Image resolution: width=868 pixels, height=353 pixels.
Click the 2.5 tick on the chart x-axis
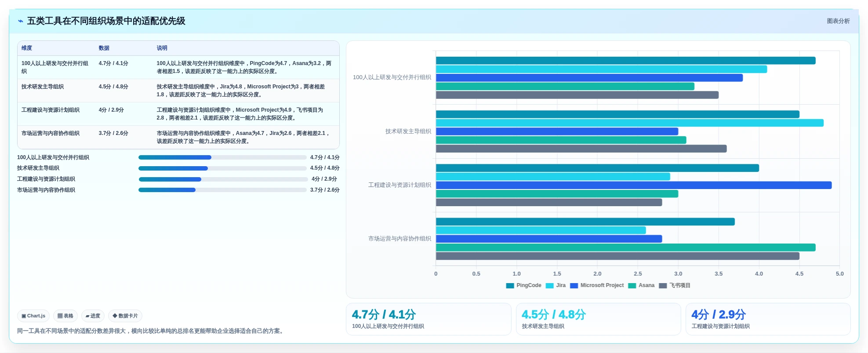(638, 274)
